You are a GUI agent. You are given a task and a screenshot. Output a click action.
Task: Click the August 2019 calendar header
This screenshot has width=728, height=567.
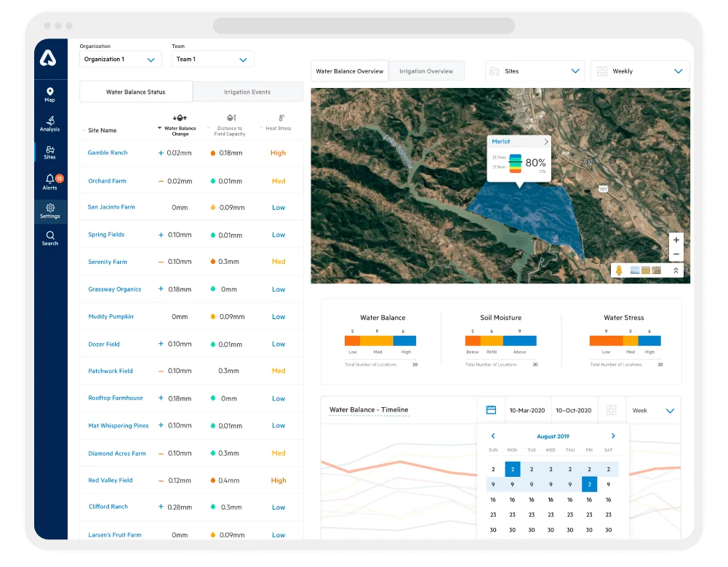[553, 436]
